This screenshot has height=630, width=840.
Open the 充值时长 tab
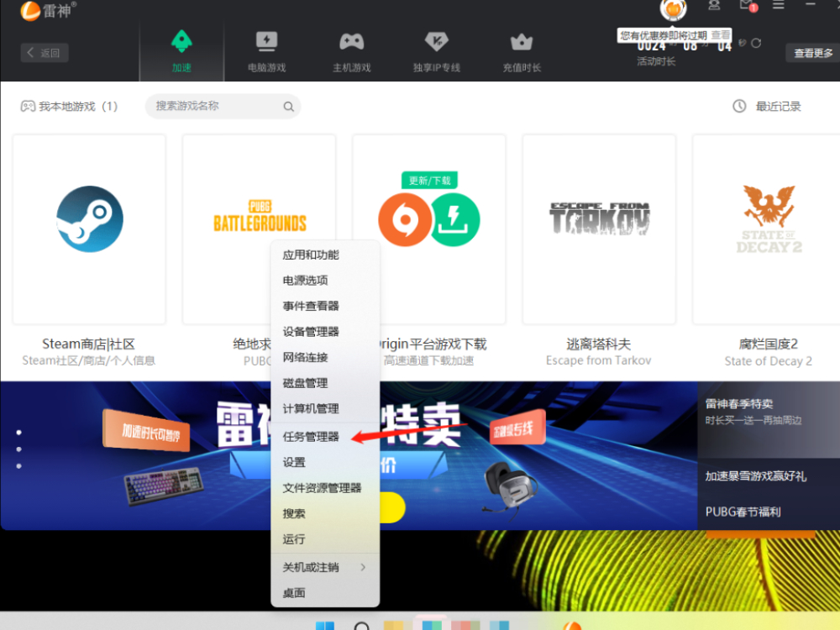click(x=522, y=51)
